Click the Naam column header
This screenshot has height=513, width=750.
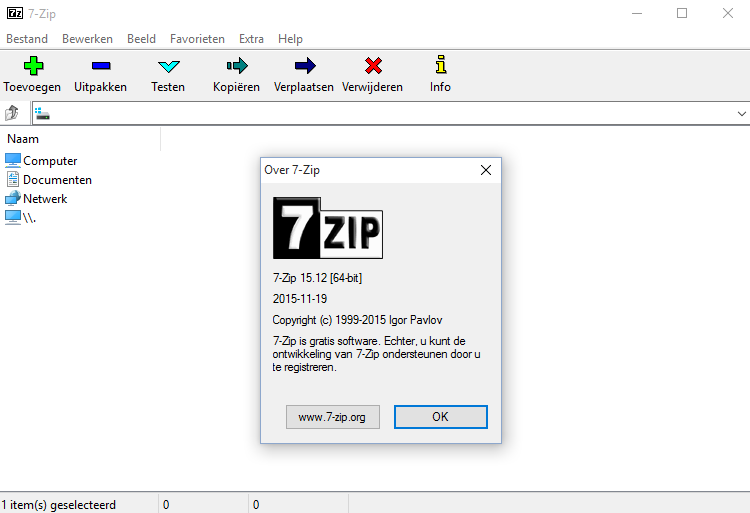[x=23, y=139]
